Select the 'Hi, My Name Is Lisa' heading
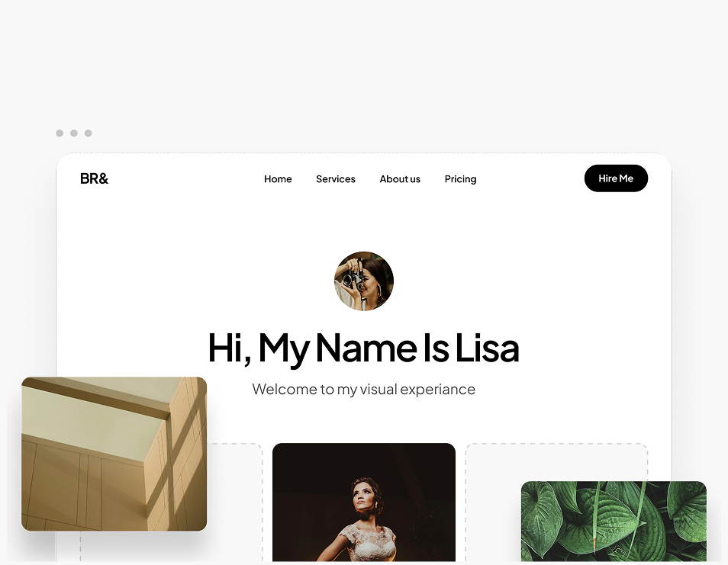Viewport: 728px width, 565px height. (363, 348)
